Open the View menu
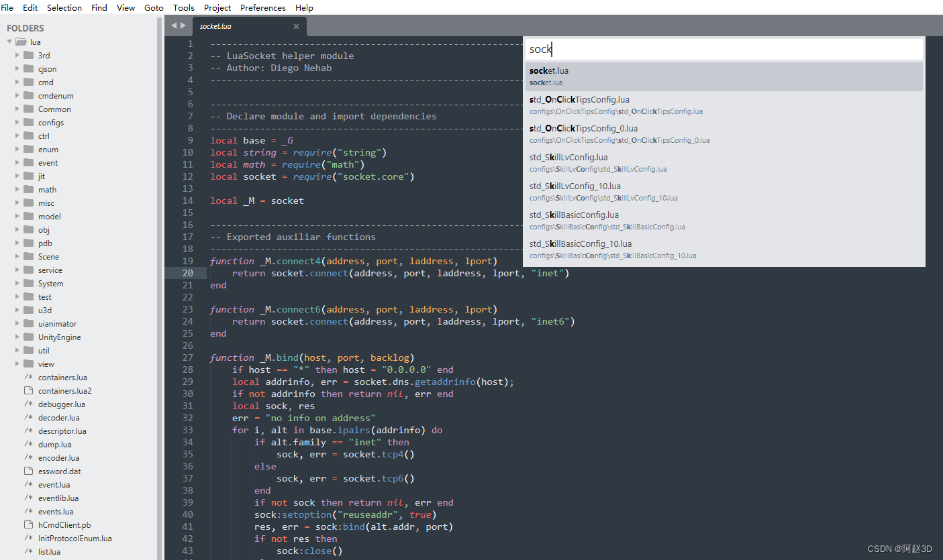This screenshot has width=943, height=560. 126,7
